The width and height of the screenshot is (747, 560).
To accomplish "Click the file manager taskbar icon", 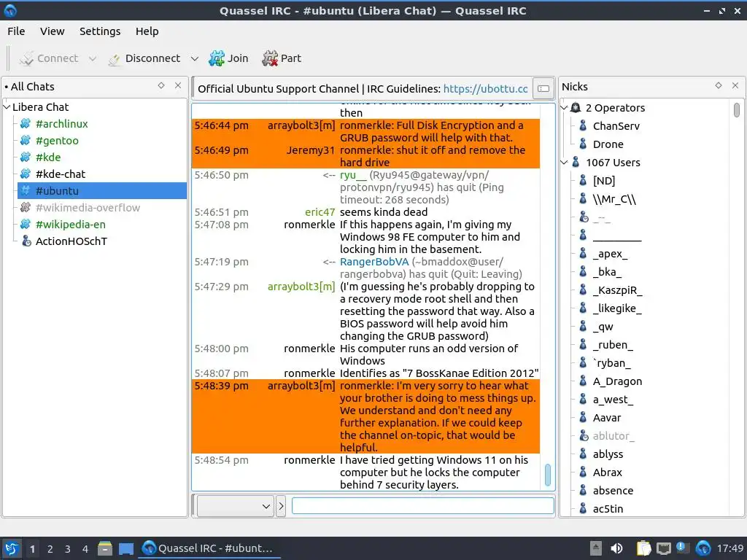I will point(105,548).
